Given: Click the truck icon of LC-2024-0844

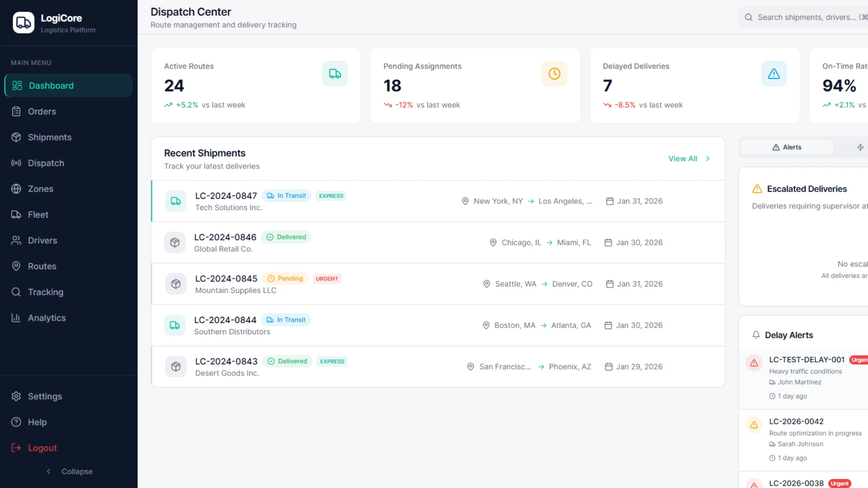Looking at the screenshot, I should (175, 325).
